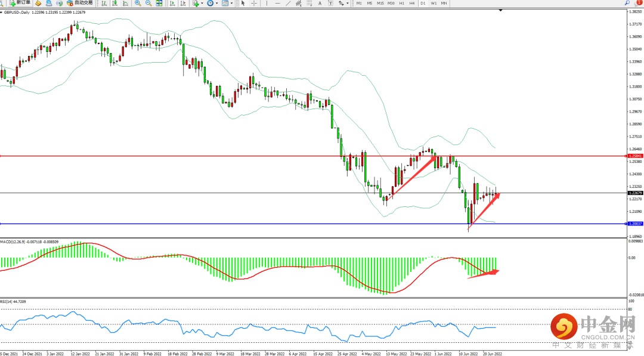Open chat notifications with red badge

pyautogui.click(x=639, y=3)
